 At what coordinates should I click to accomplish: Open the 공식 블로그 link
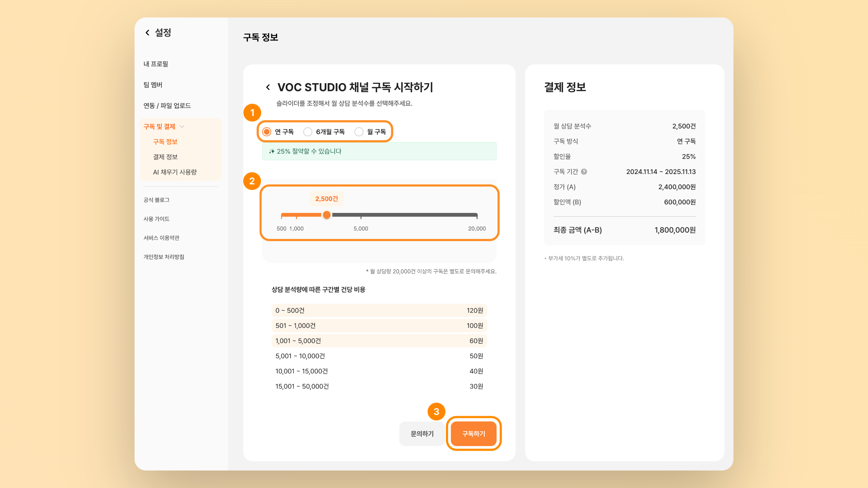click(x=156, y=200)
